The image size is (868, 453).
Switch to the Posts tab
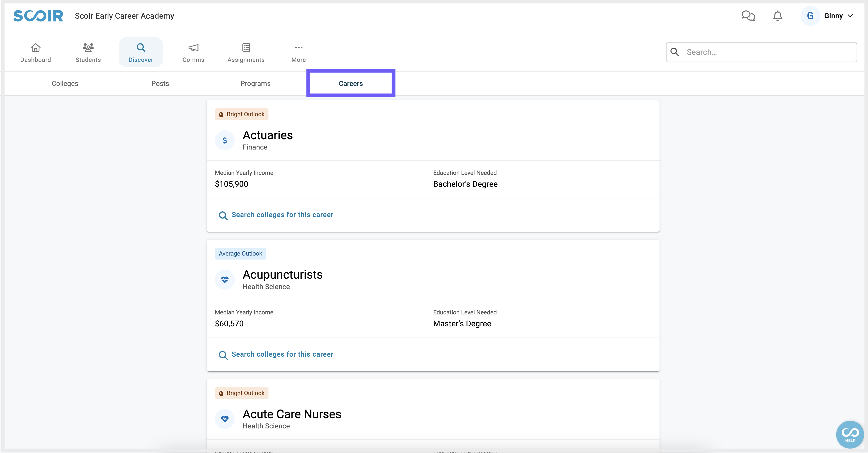pyautogui.click(x=160, y=84)
